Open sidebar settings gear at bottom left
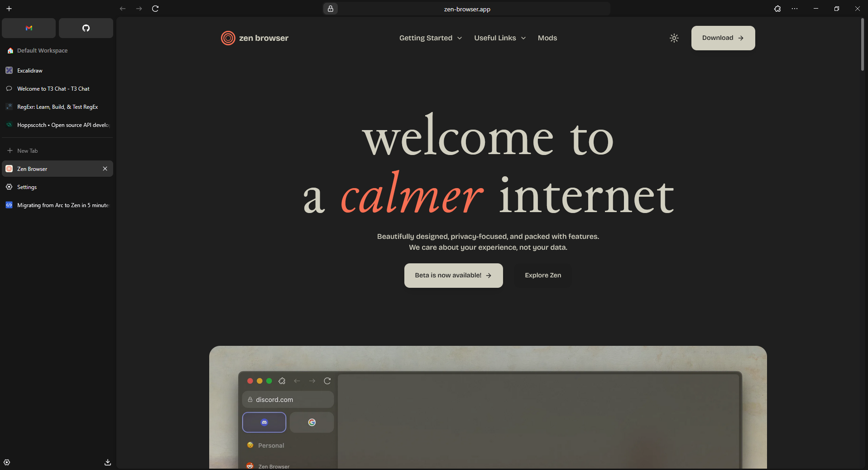Image resolution: width=868 pixels, height=470 pixels. point(7,462)
